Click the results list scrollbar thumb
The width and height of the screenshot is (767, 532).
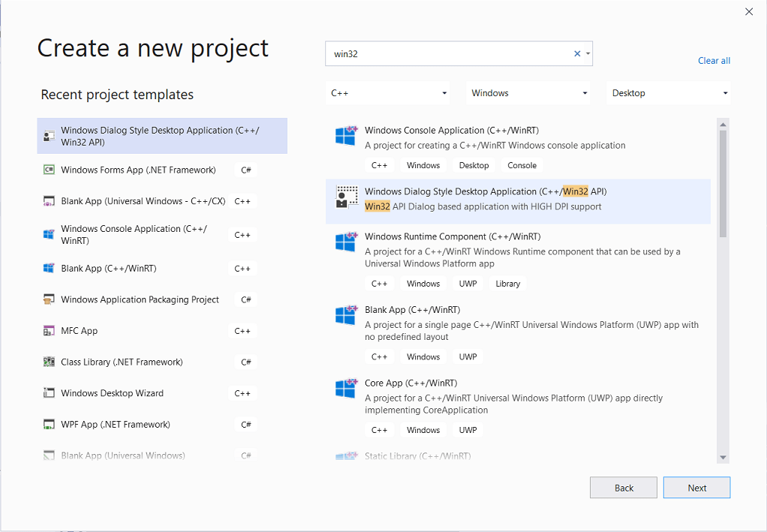pos(723,184)
